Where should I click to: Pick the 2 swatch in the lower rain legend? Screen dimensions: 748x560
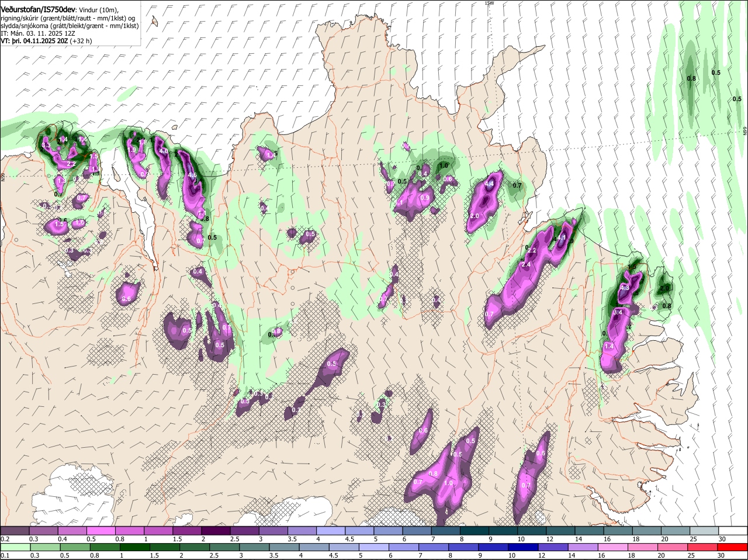[196, 547]
